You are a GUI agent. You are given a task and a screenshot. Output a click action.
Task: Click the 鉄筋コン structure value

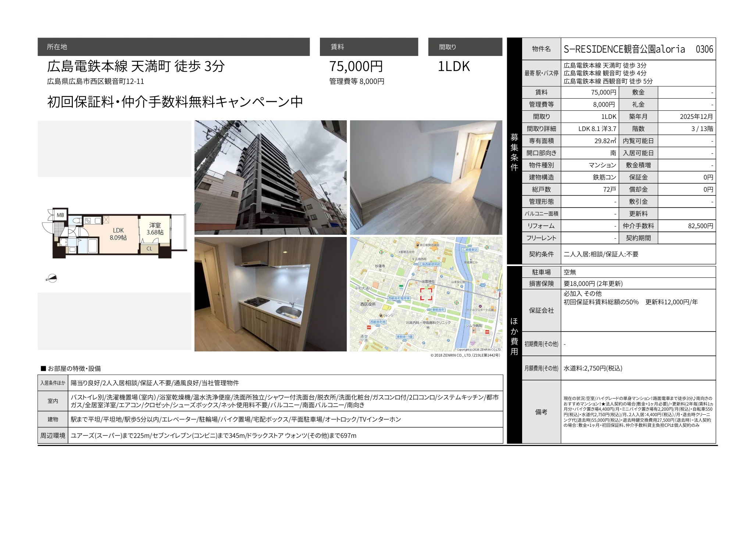coord(605,177)
